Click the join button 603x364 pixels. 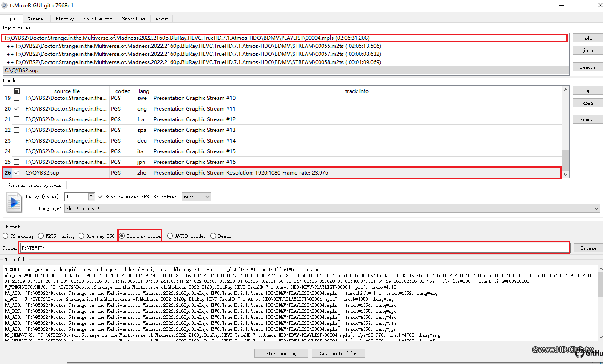pos(588,50)
